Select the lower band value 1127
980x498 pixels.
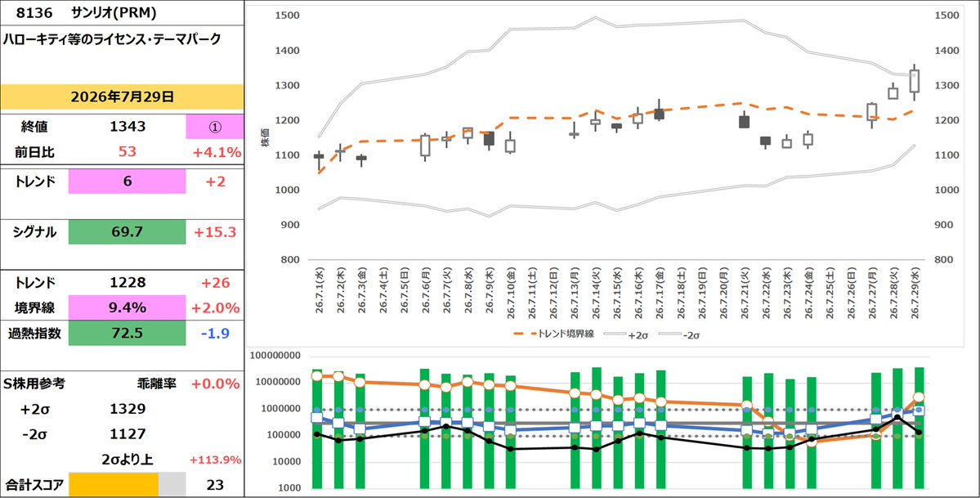pyautogui.click(x=128, y=434)
